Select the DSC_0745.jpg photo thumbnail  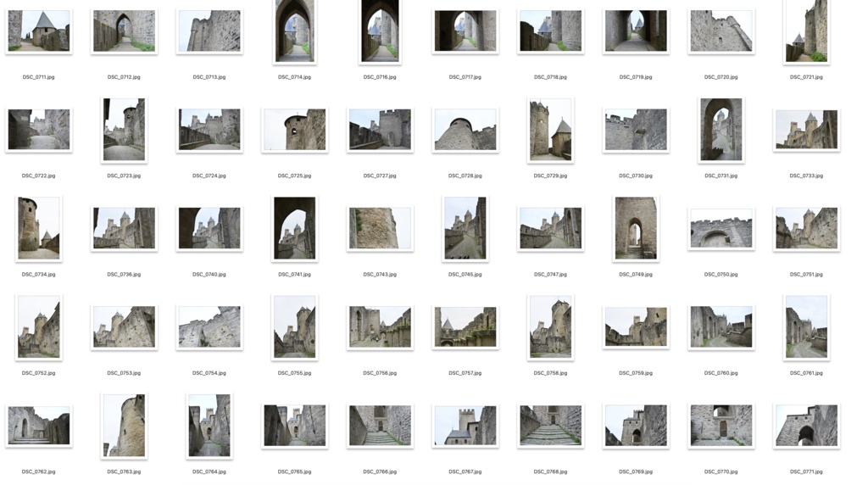(x=465, y=228)
